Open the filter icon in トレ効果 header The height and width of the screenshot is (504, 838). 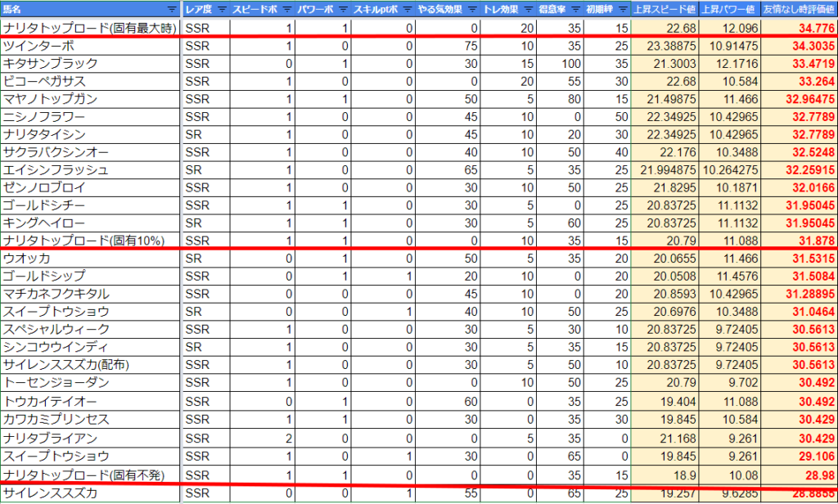point(528,9)
